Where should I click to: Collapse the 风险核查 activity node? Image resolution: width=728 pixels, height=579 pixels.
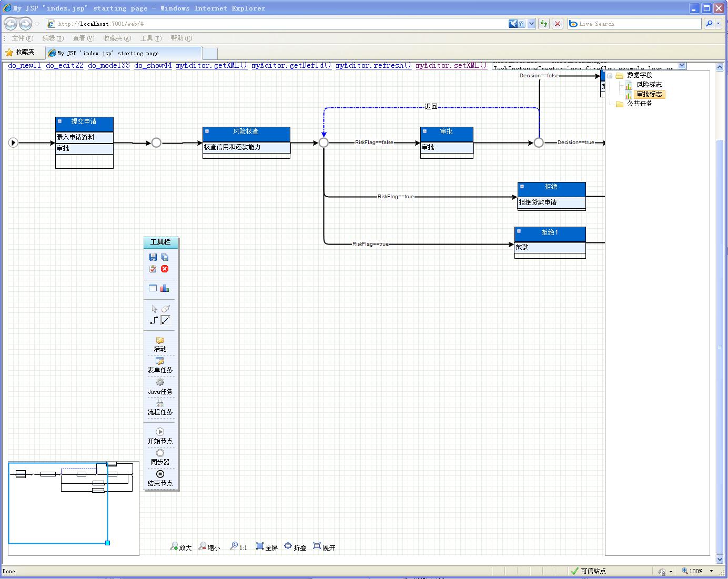(x=207, y=131)
